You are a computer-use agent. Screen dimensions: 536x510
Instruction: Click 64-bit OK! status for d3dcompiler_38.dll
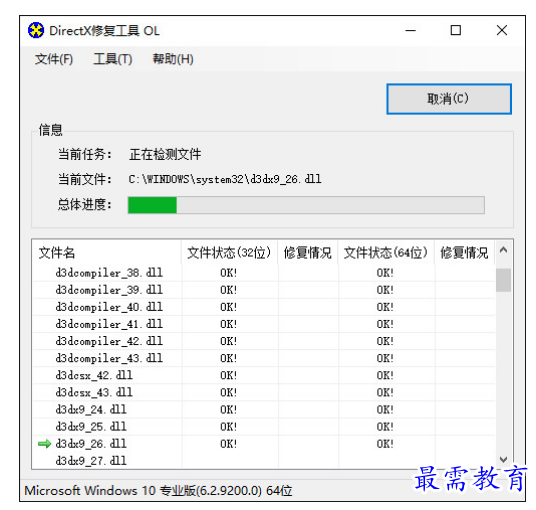[385, 273]
